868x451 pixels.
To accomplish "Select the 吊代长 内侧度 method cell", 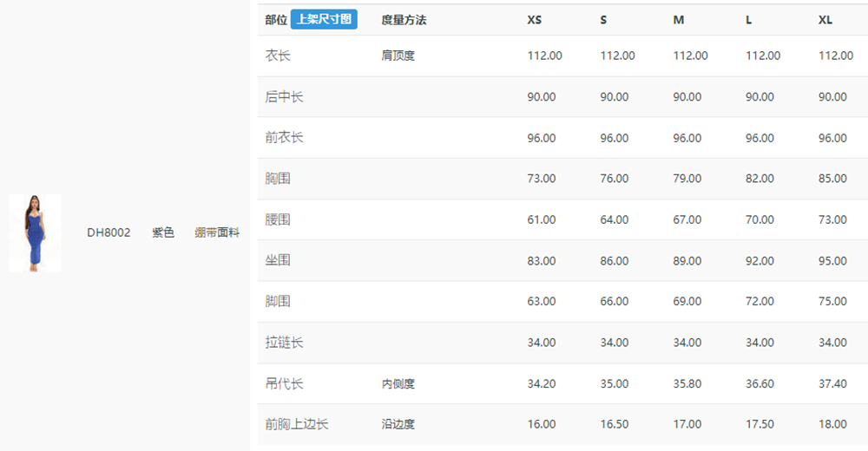I will pos(398,383).
